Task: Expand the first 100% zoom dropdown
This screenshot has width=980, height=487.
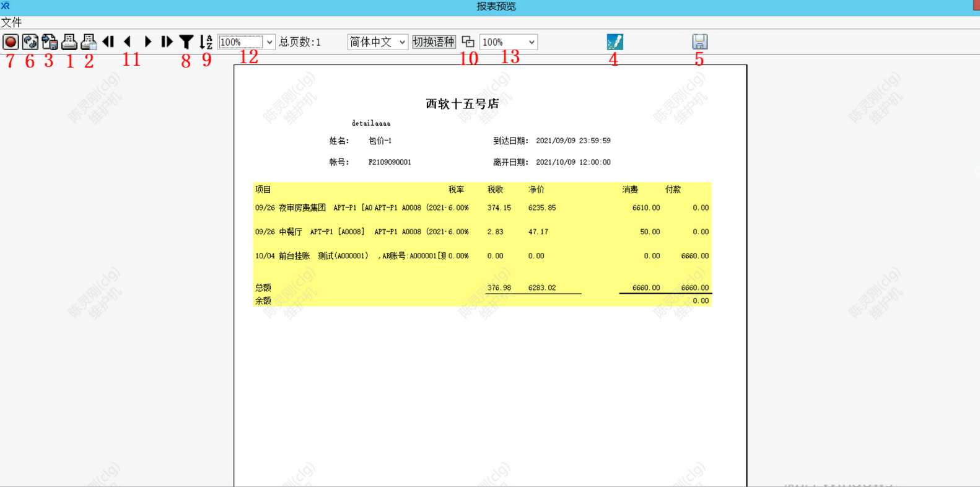Action: 269,42
